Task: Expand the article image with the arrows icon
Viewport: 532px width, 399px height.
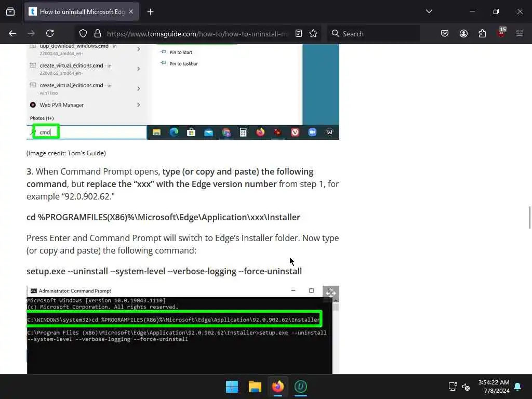Action: coord(331,293)
